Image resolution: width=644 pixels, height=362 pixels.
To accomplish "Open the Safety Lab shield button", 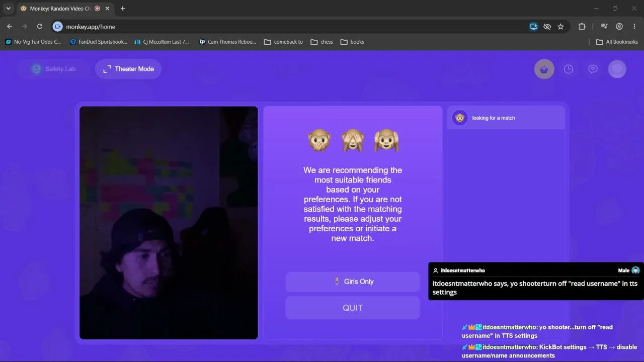I will click(53, 69).
